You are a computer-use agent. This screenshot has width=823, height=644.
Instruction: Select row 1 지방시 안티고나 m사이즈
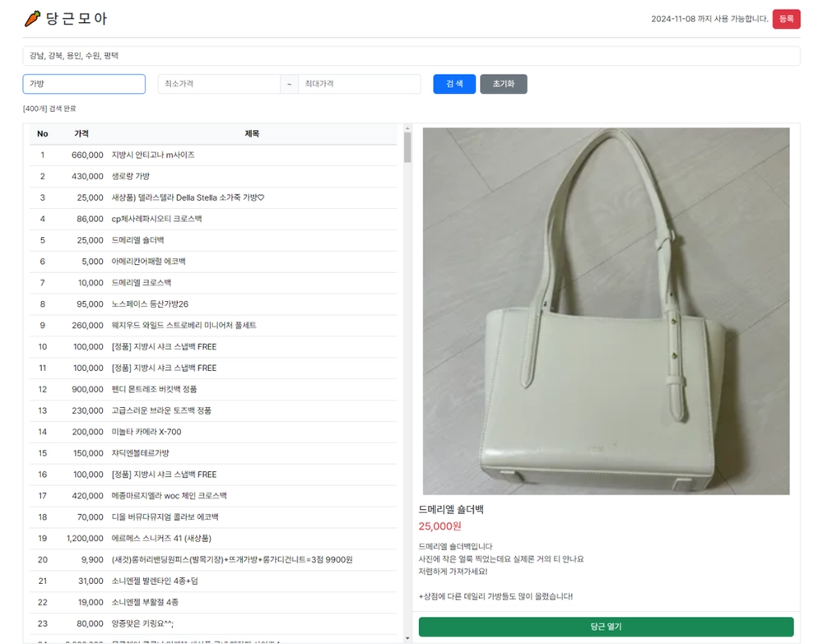coord(213,155)
